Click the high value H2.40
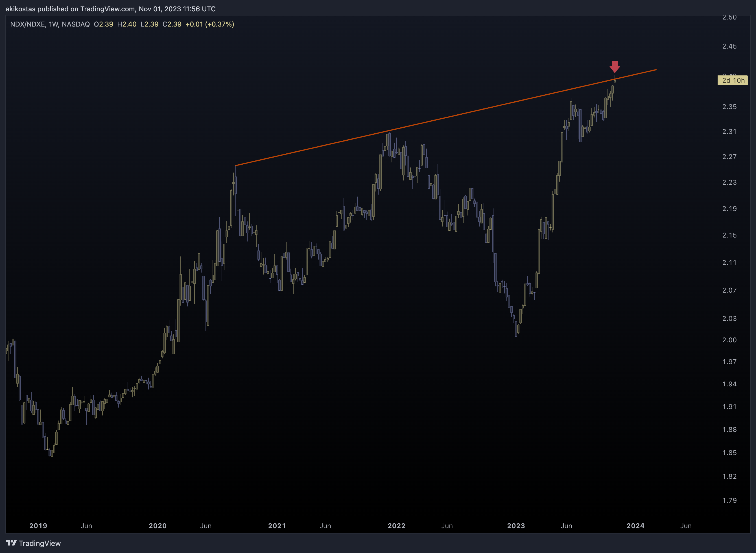The image size is (756, 553). point(127,24)
